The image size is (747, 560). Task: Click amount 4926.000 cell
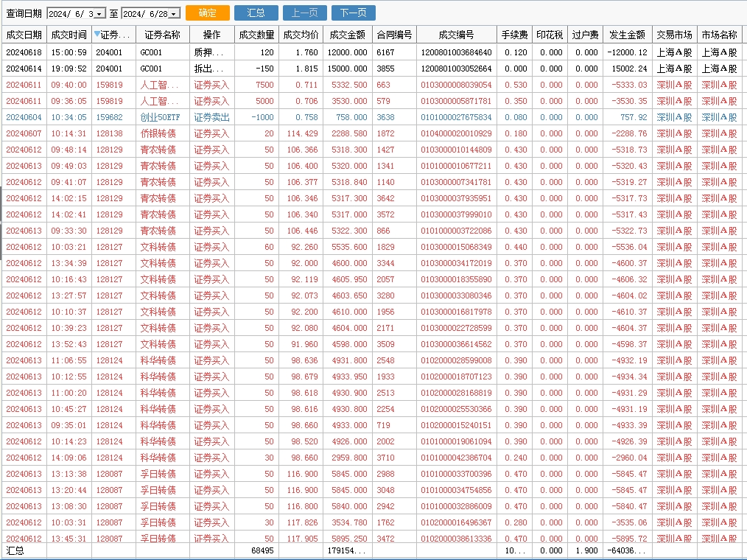click(347, 441)
